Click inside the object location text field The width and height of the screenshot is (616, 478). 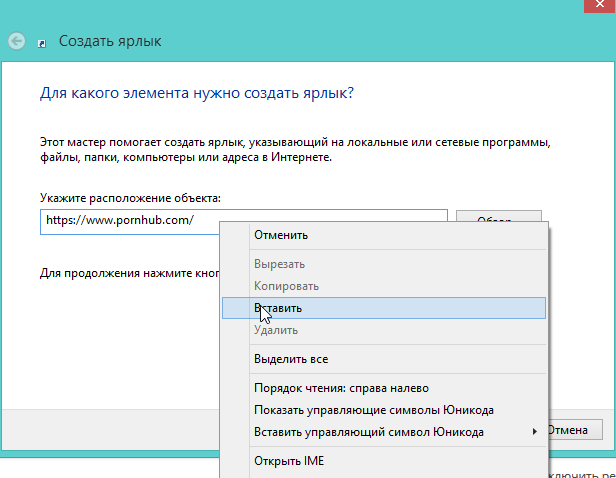point(130,221)
